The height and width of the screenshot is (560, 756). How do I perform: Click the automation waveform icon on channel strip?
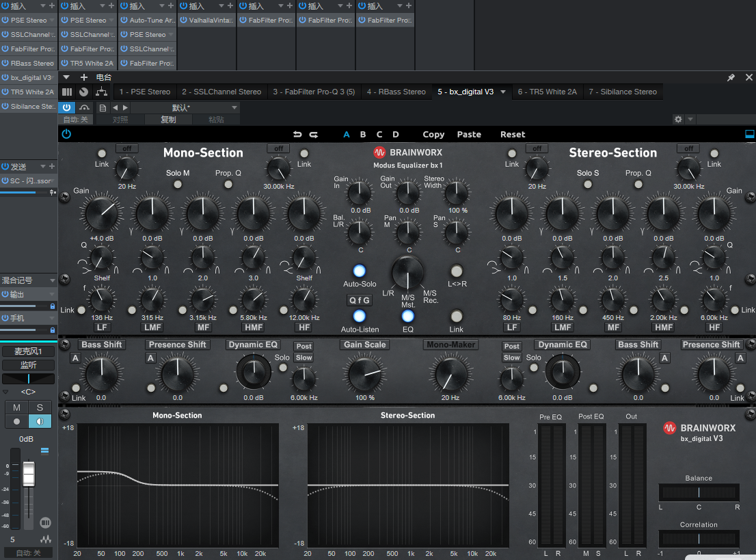tap(45, 539)
